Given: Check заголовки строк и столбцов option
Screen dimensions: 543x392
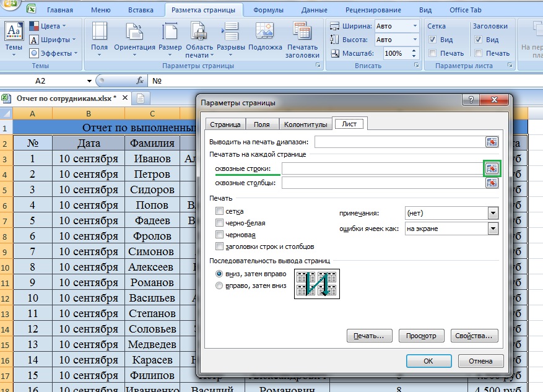Looking at the screenshot, I should coord(219,246).
